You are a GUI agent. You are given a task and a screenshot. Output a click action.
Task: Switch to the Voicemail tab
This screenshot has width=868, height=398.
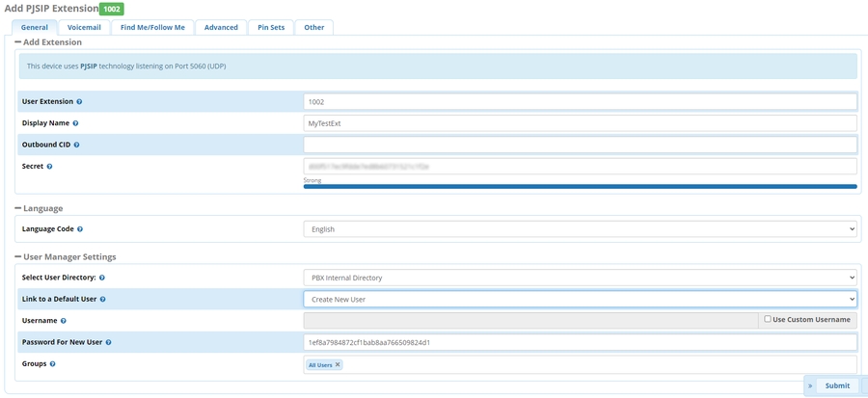[x=84, y=28]
